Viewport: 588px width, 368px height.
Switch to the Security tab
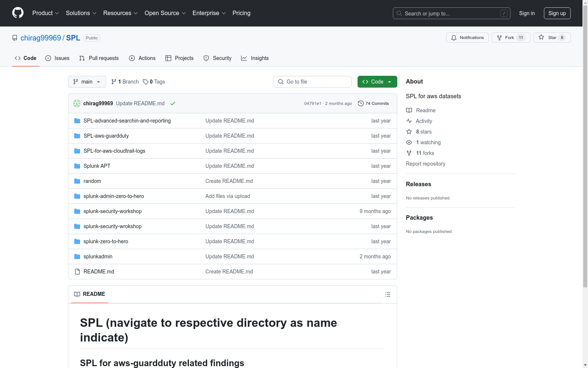point(218,58)
